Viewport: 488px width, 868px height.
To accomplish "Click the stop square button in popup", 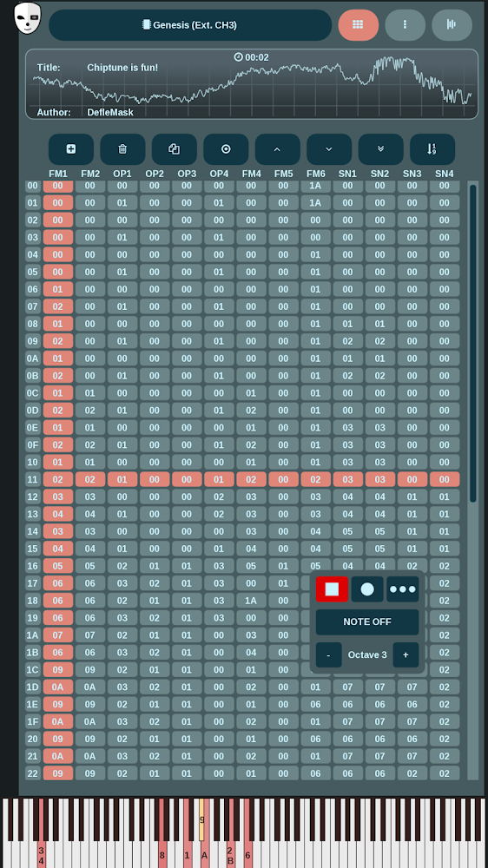I will [x=332, y=589].
